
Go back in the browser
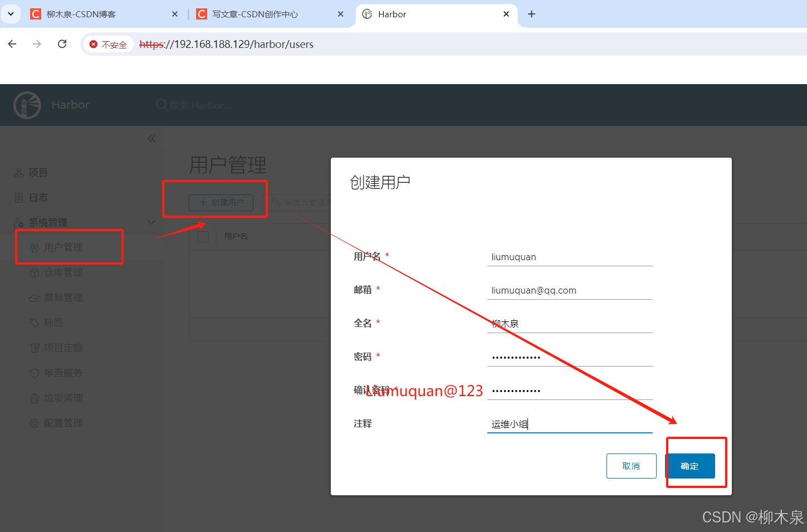12,44
